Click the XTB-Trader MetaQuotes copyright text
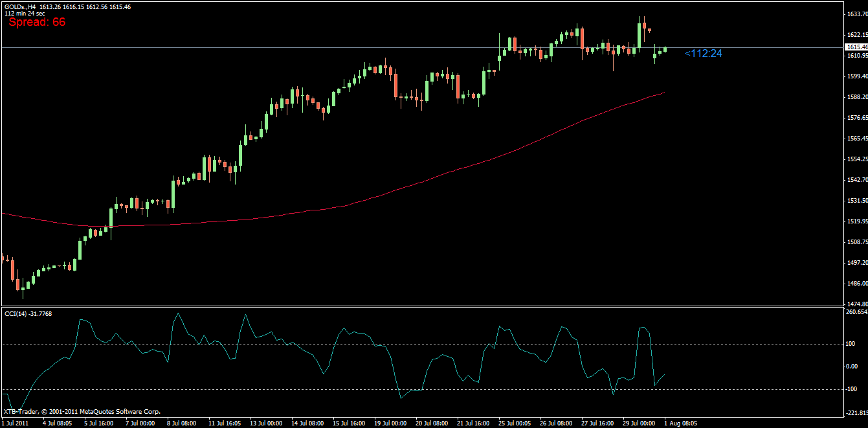This screenshot has height=428, width=868. [x=82, y=412]
